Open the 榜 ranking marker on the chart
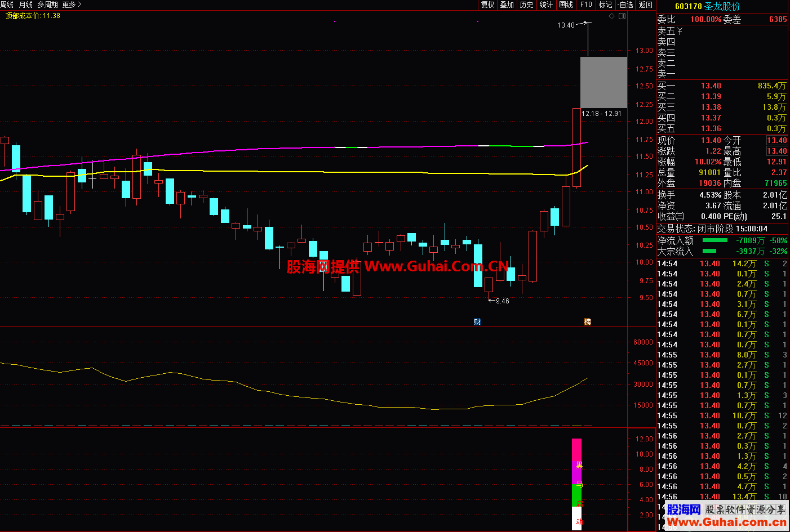Image resolution: width=790 pixels, height=532 pixels. coord(588,322)
